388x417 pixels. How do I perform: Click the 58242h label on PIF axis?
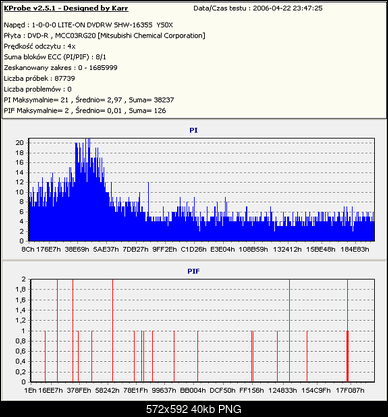coord(106,390)
